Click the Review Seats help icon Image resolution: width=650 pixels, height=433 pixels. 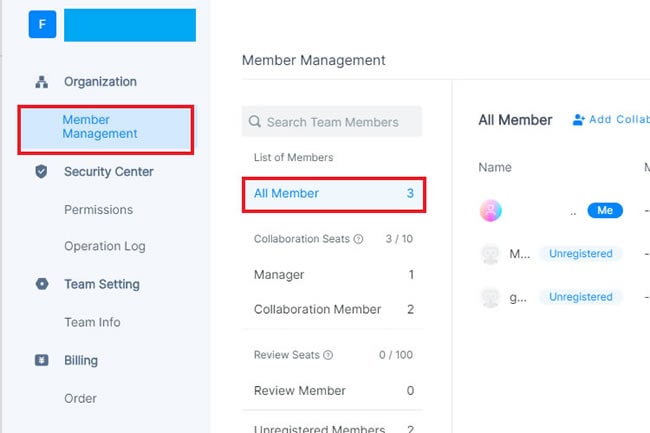(x=328, y=355)
